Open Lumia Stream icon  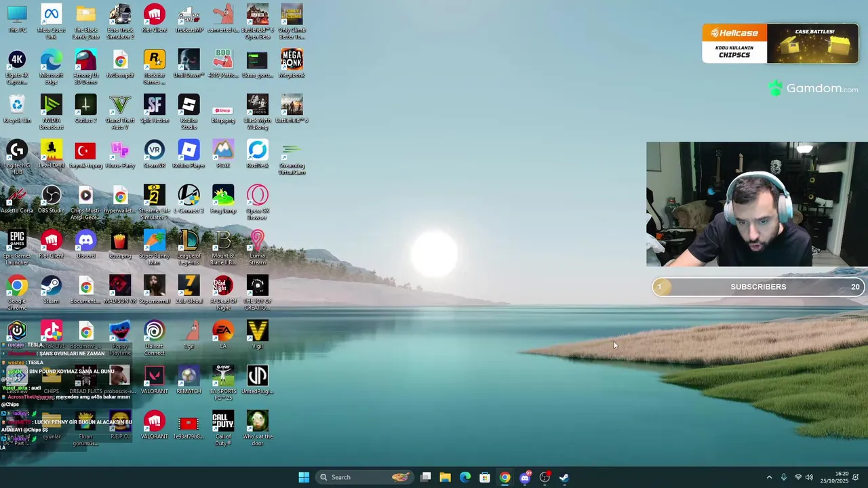coord(257,248)
